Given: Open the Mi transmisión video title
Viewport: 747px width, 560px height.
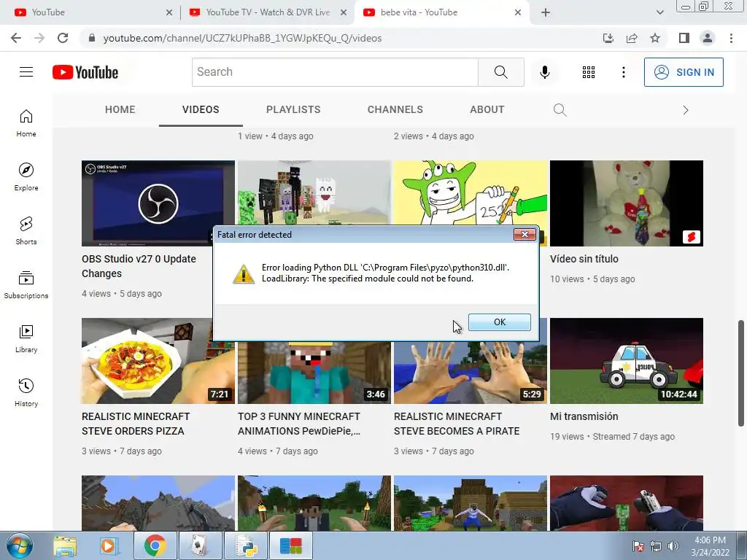Looking at the screenshot, I should (584, 416).
